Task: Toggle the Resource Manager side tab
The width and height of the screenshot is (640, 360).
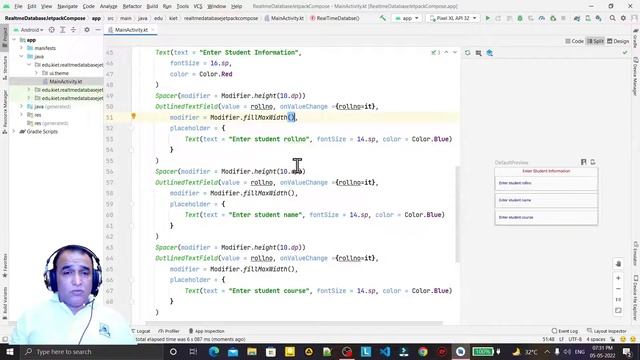Action: click(4, 111)
